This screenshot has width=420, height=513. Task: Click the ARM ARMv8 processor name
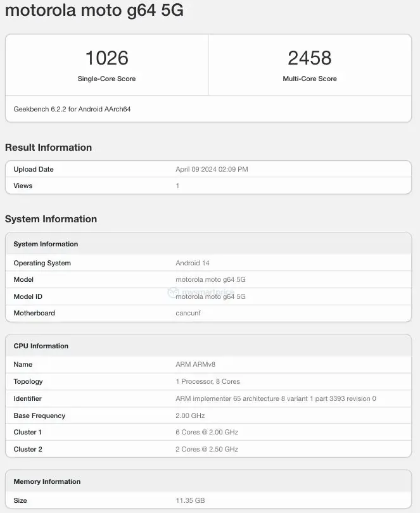click(x=196, y=365)
